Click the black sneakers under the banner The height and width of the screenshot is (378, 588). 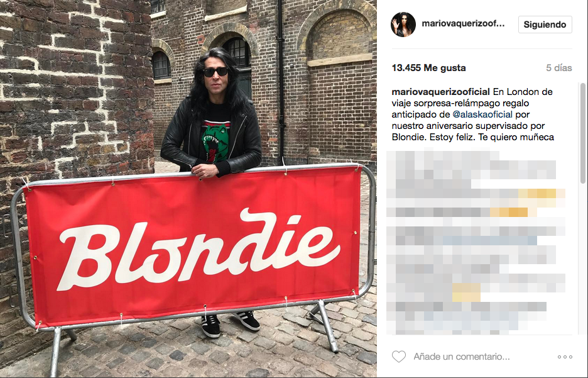(x=230, y=323)
